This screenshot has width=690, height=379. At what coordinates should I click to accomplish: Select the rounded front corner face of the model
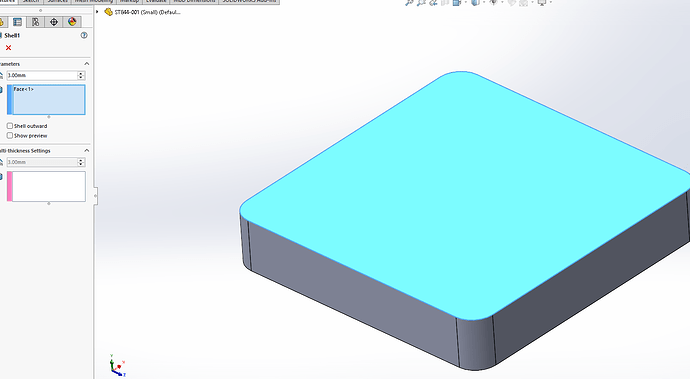tap(476, 343)
